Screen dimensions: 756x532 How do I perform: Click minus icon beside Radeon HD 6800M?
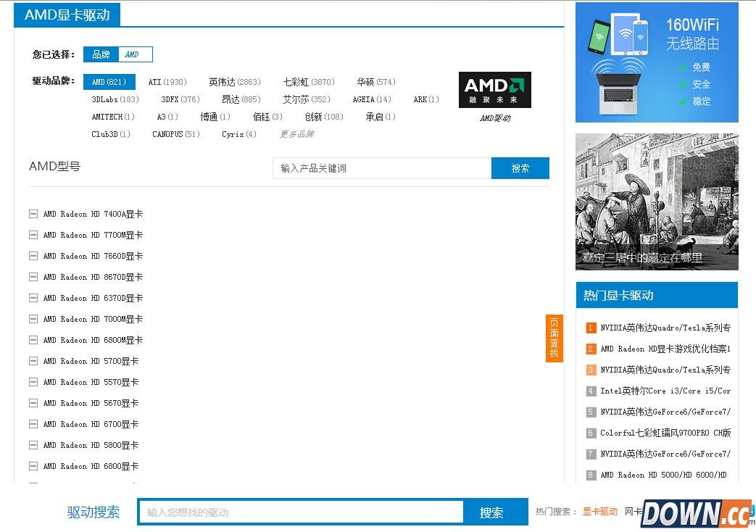(33, 340)
